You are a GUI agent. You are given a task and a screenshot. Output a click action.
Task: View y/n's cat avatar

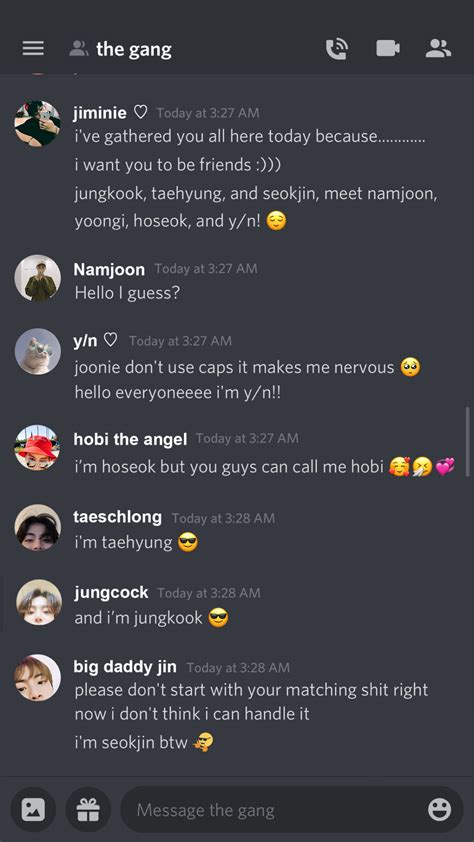[38, 351]
